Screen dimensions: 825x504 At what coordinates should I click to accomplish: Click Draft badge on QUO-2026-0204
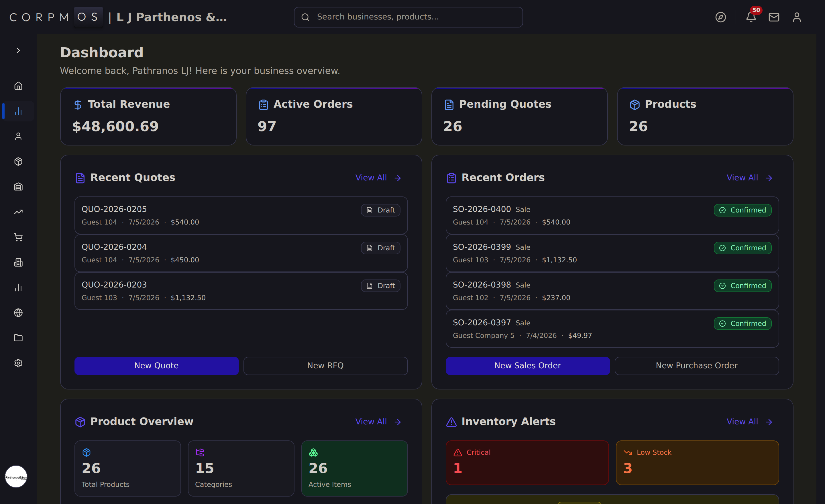(x=380, y=248)
